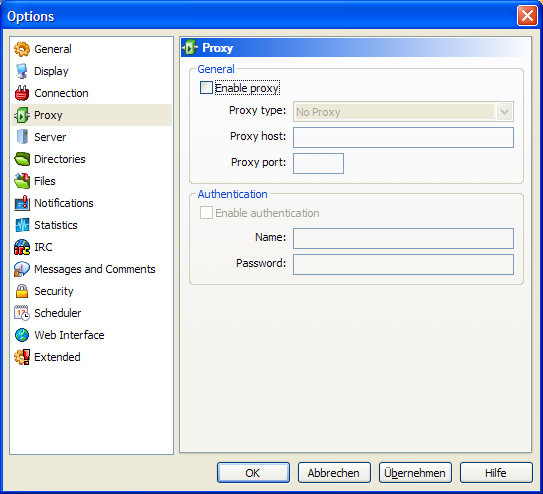This screenshot has width=543, height=494.
Task: Select the Security padlock icon
Action: tap(22, 291)
